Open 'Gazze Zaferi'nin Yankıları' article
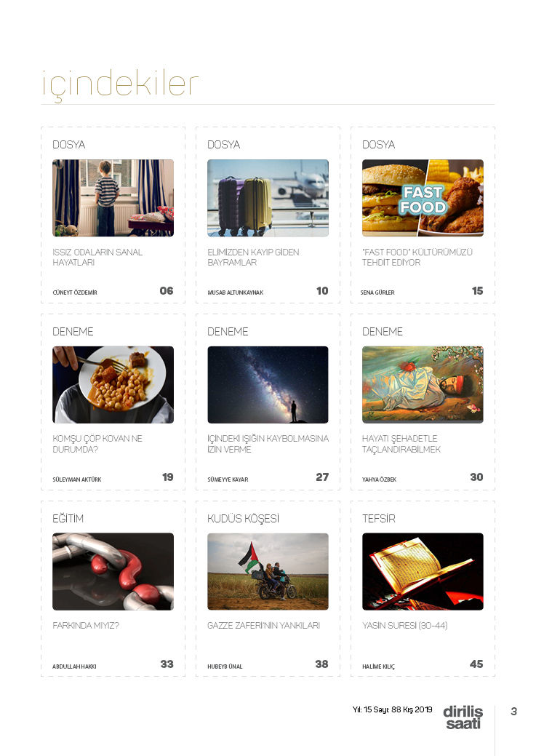The width and height of the screenshot is (536, 756). tap(264, 625)
